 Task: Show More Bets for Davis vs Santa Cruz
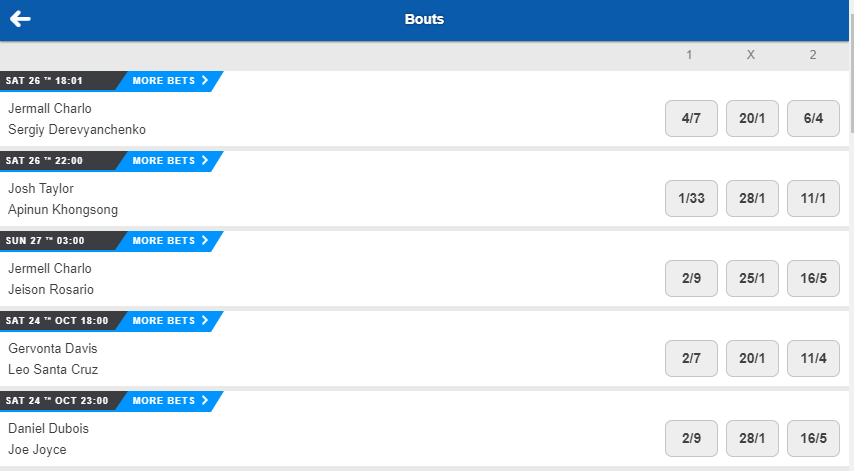170,321
